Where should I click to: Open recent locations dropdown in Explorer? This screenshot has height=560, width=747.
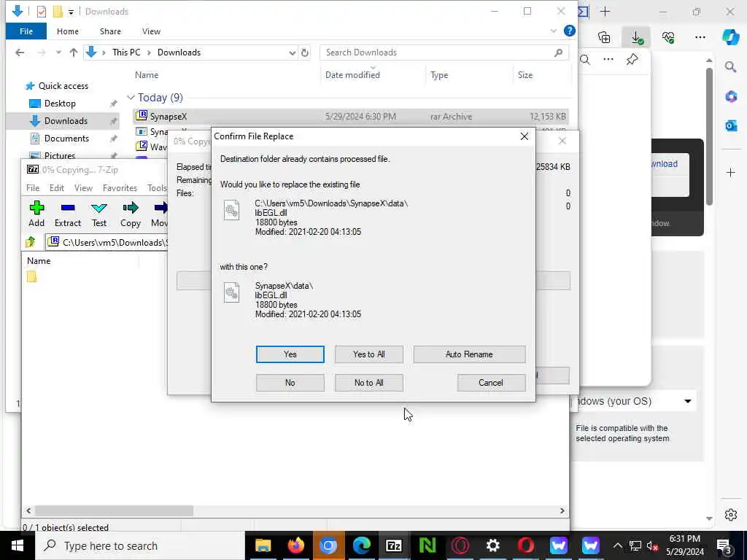58,52
